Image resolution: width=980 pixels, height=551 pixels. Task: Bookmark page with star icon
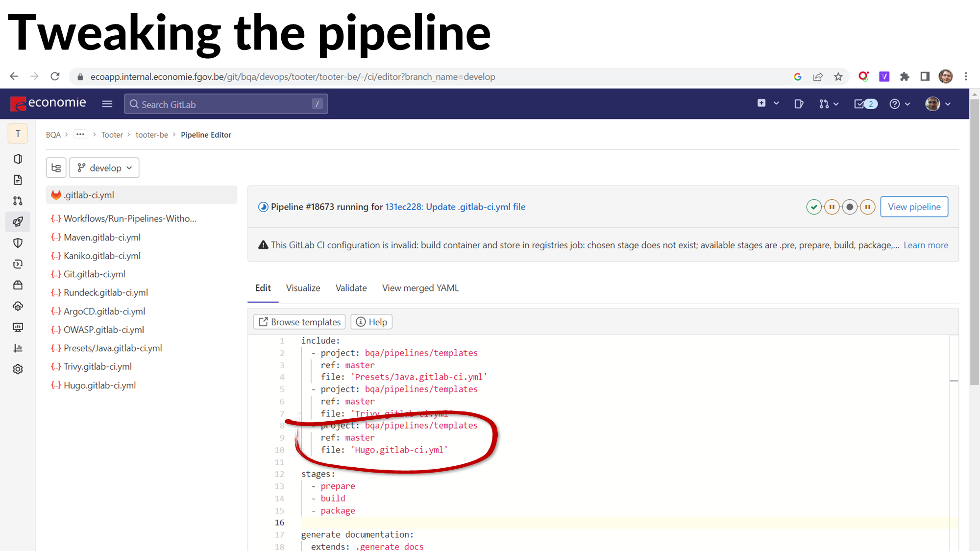pyautogui.click(x=838, y=77)
